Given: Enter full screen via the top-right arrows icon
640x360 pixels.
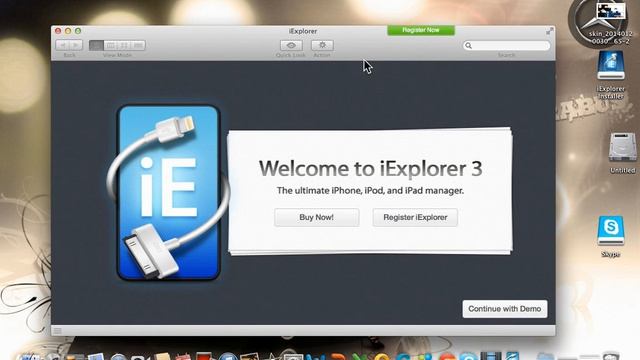Looking at the screenshot, I should (549, 31).
